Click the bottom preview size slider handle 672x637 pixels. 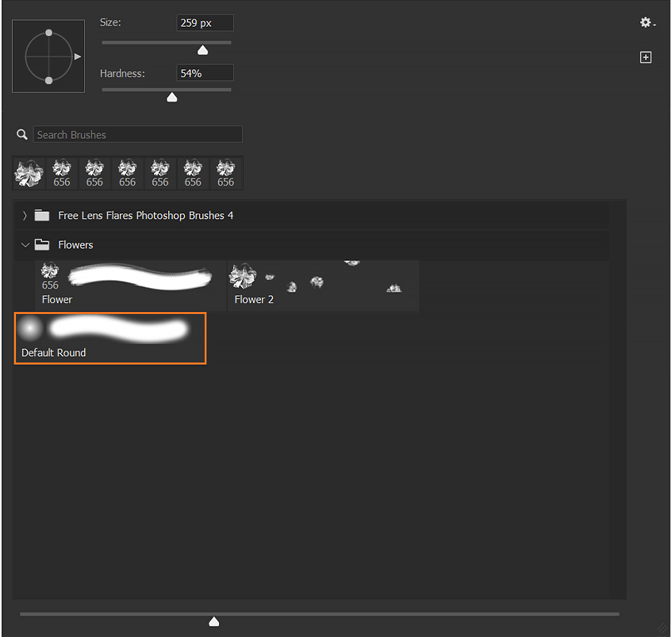[x=213, y=621]
